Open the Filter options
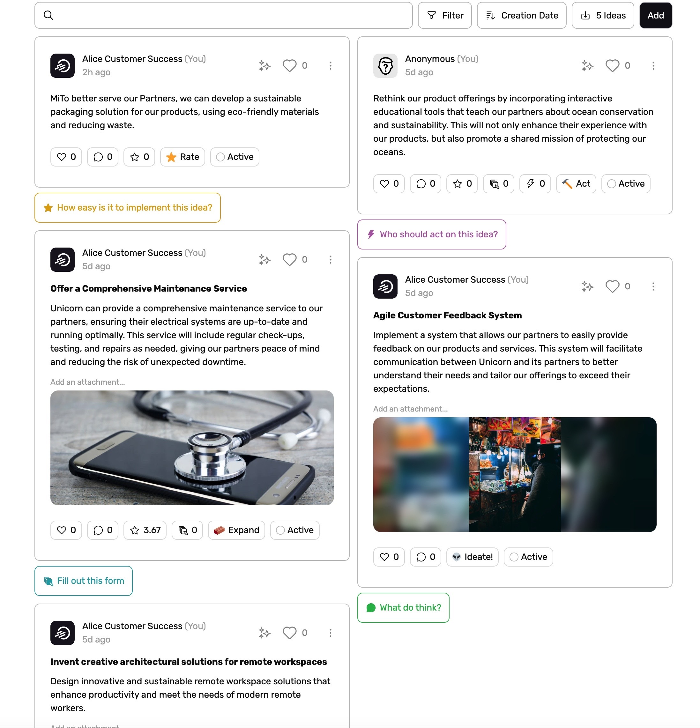700x728 pixels. [445, 16]
